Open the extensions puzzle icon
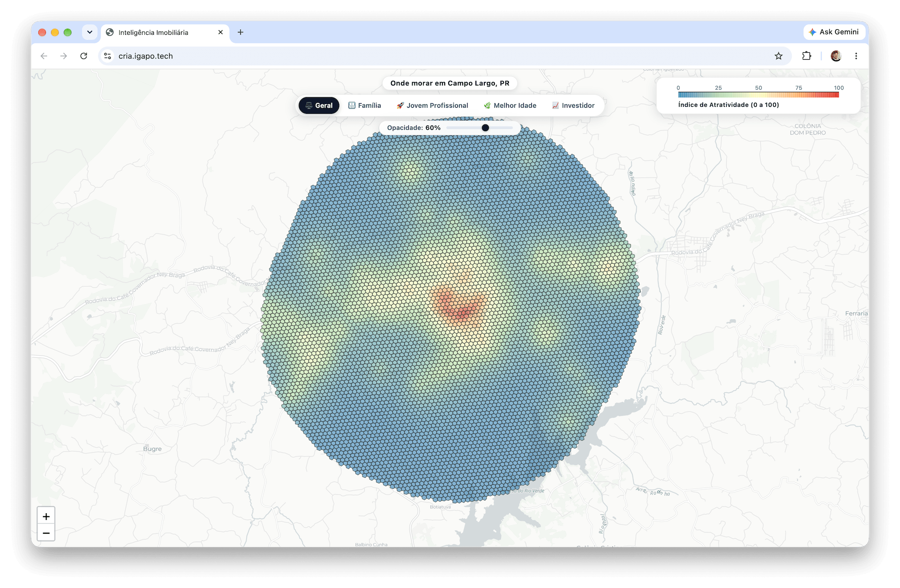Viewport: 900px width, 588px height. pyautogui.click(x=806, y=56)
